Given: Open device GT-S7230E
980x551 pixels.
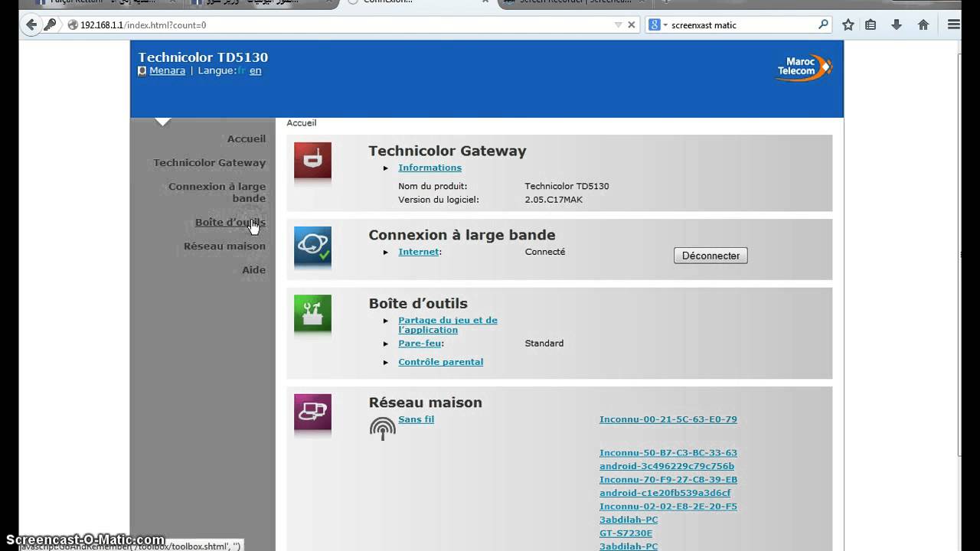Looking at the screenshot, I should click(x=626, y=533).
